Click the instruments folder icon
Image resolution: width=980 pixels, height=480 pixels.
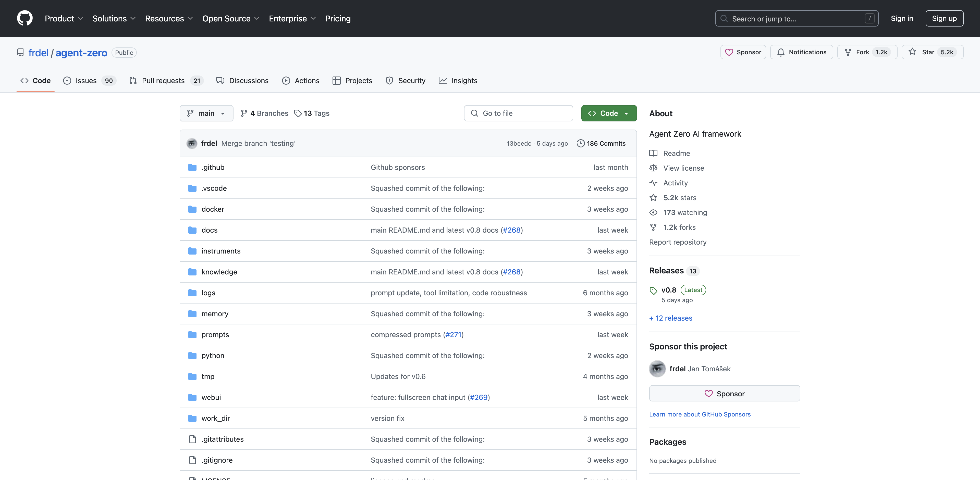(x=192, y=251)
